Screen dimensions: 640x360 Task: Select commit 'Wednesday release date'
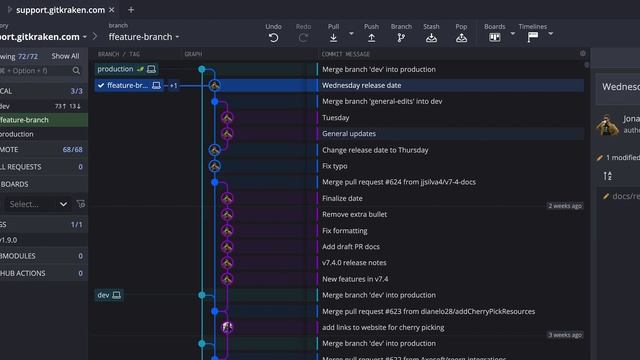point(362,85)
